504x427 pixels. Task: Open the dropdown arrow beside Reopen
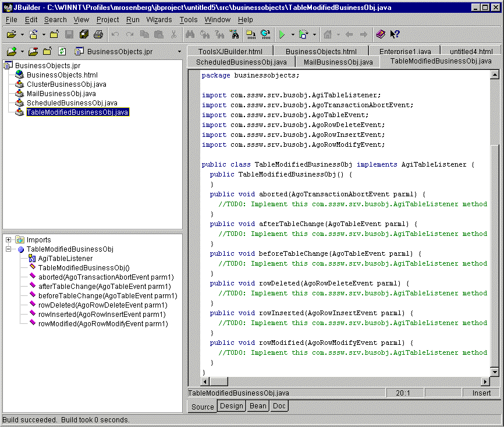coord(44,34)
